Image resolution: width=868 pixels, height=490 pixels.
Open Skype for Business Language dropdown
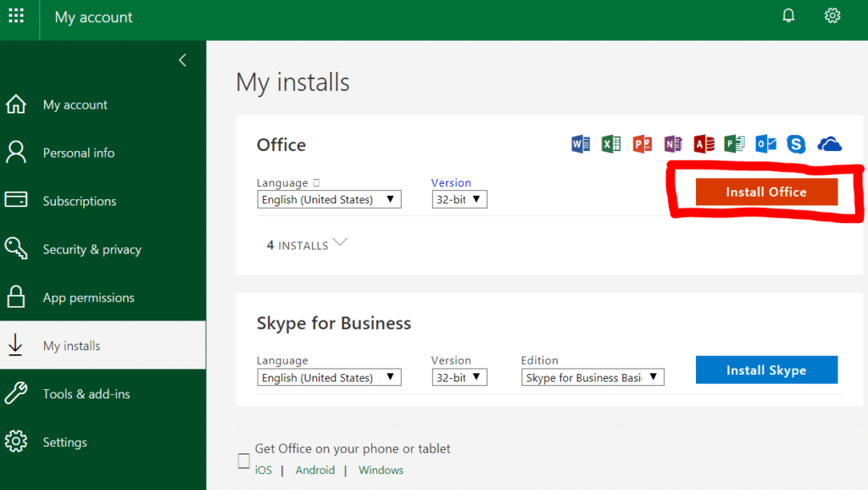tap(329, 377)
